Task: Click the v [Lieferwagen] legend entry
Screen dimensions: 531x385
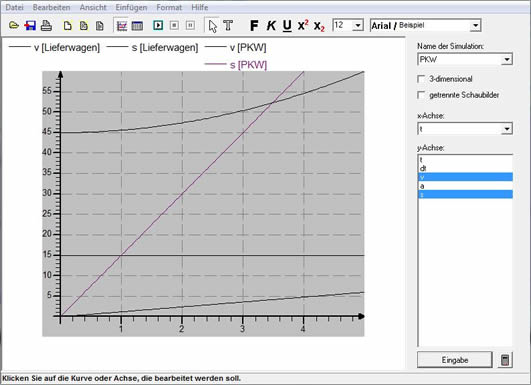Action: click(54, 48)
